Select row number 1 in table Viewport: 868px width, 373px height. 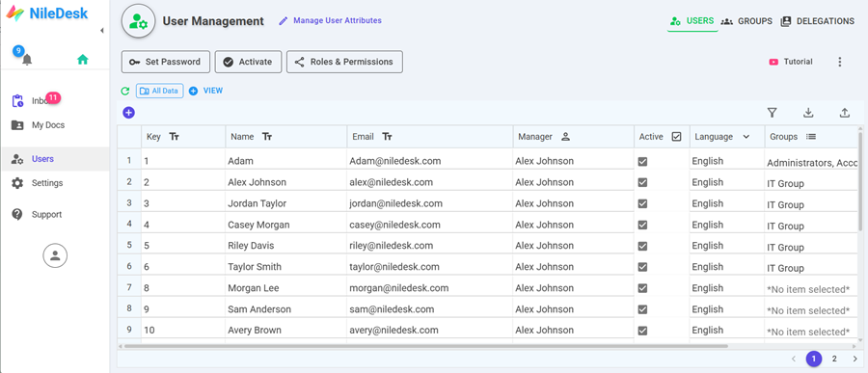(x=129, y=161)
